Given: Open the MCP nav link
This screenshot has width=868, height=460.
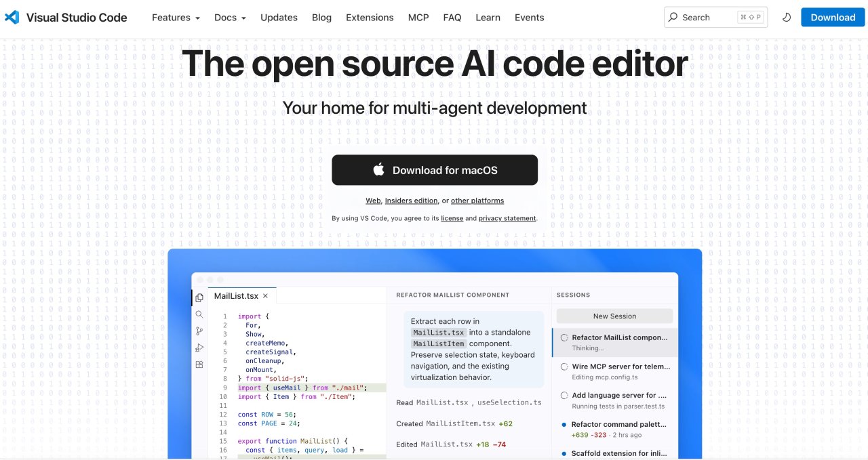Looking at the screenshot, I should (418, 18).
